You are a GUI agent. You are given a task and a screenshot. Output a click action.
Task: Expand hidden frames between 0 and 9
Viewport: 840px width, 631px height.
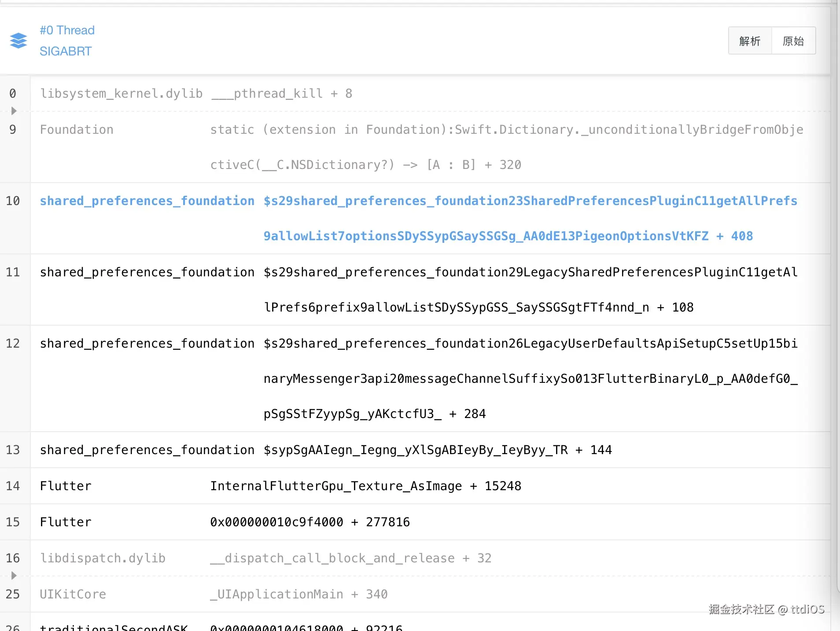click(14, 111)
